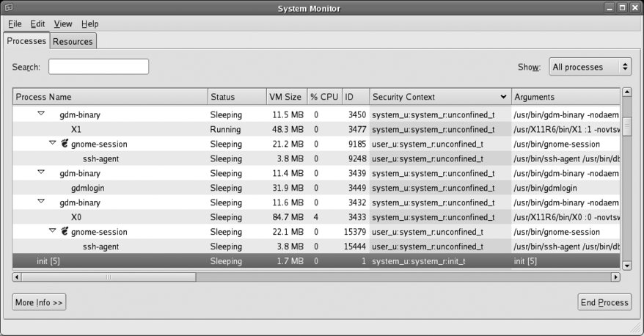
Task: Sort by Arguments column header
Action: [566, 97]
